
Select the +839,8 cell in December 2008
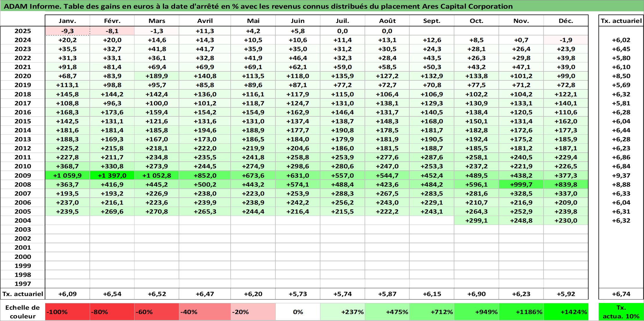(x=566, y=185)
